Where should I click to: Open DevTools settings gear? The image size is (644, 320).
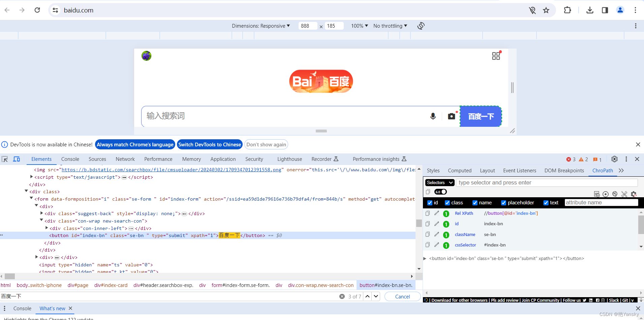615,159
